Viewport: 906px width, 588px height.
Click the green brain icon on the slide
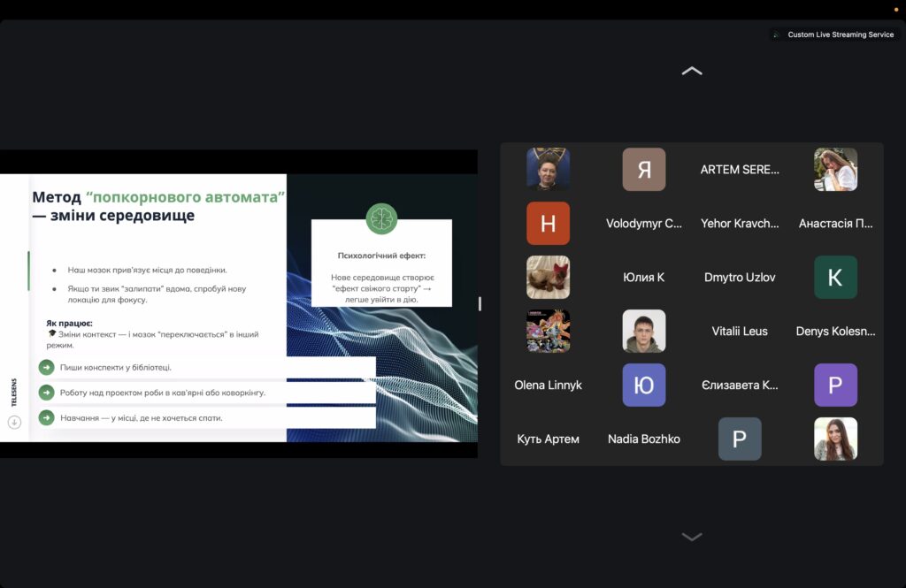click(x=381, y=218)
